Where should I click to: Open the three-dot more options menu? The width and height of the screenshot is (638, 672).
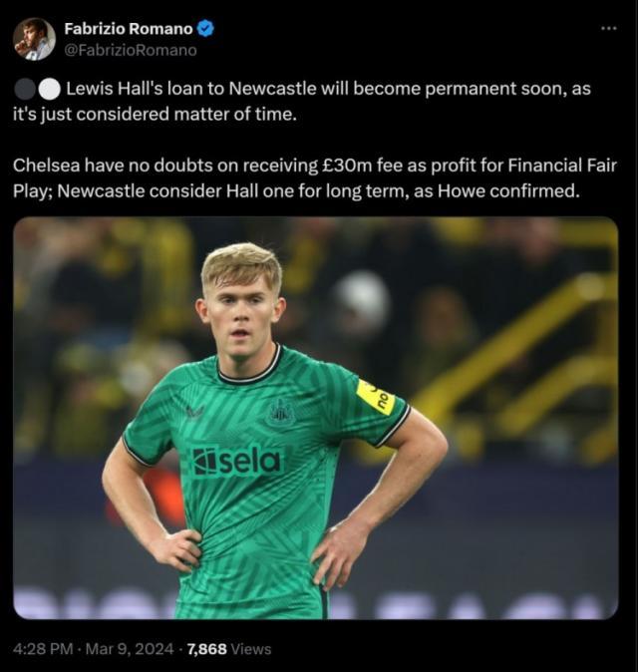(x=608, y=28)
